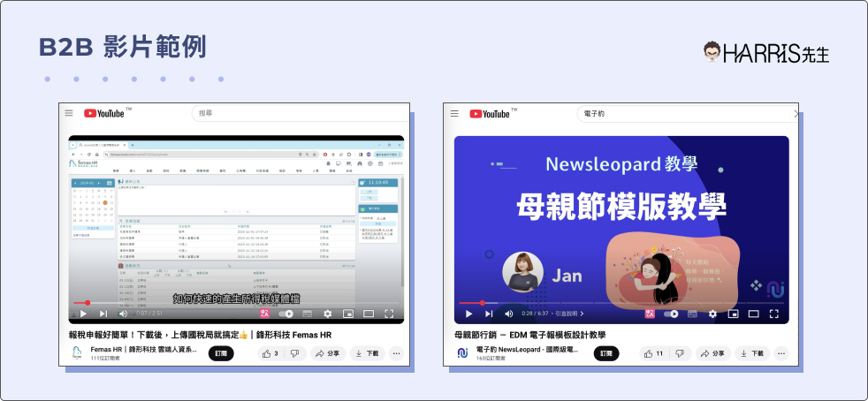Click the 0:07 / 2:51 time display
This screenshot has width=868, height=401.
[x=148, y=314]
